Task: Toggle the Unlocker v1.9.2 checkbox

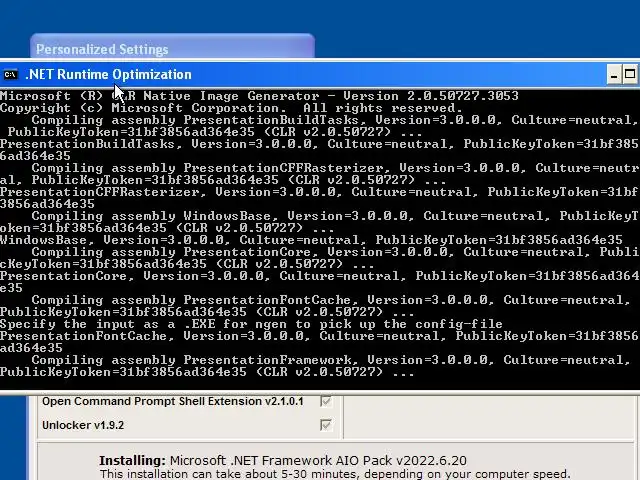Action: (x=326, y=425)
